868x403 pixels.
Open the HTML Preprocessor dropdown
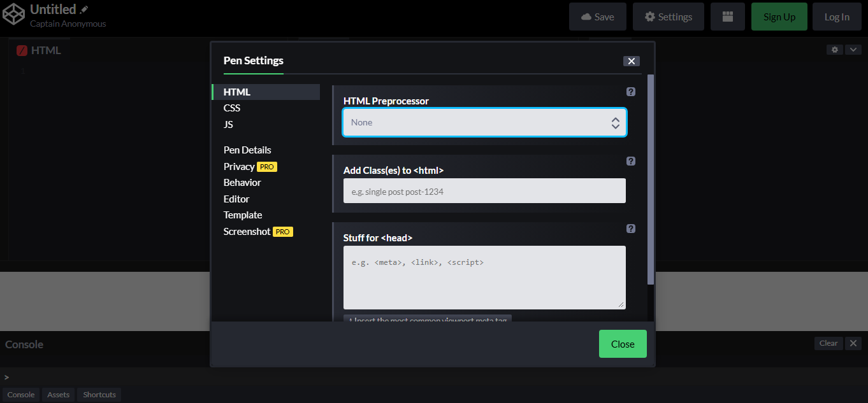tap(484, 122)
